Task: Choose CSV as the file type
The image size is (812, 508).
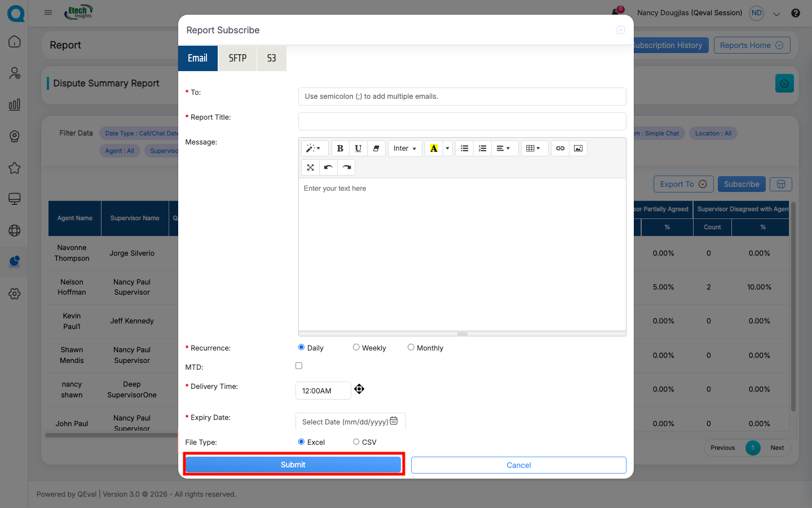Action: [x=356, y=442]
